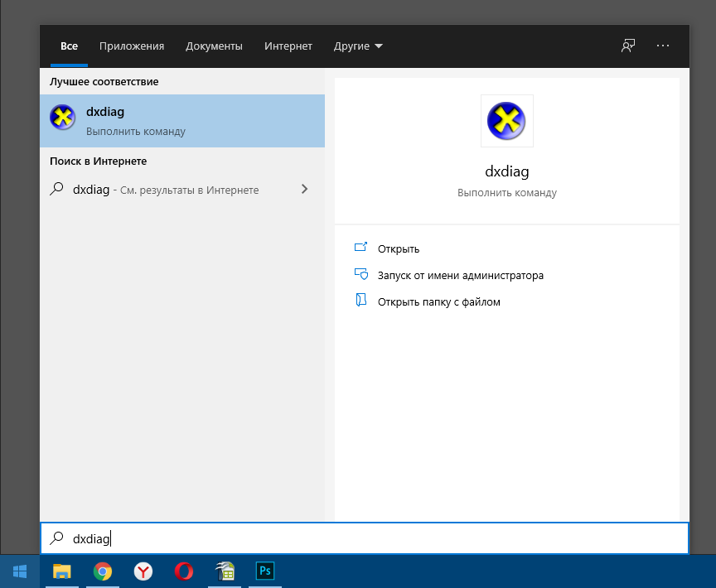Switch to the Документы tab
The image size is (716, 588).
coord(214,46)
